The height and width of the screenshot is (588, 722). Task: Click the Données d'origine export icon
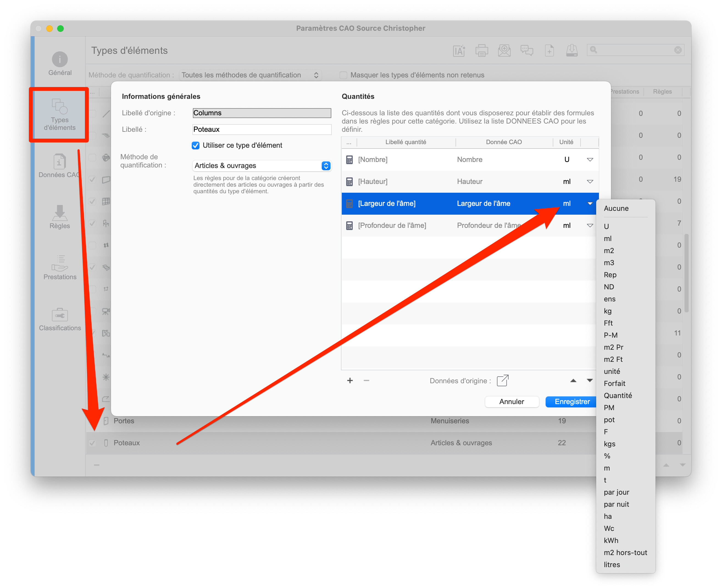click(x=502, y=380)
